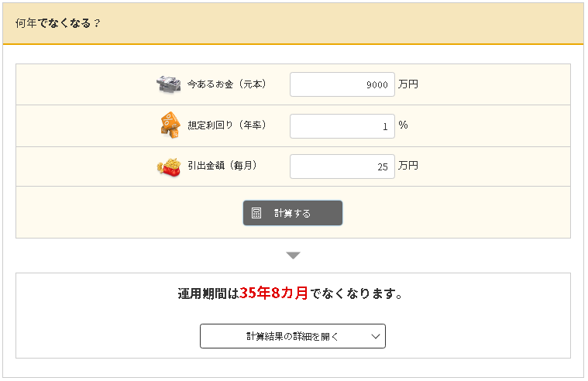
Task: Click the 万円 unit next to 25
Action: 408,166
